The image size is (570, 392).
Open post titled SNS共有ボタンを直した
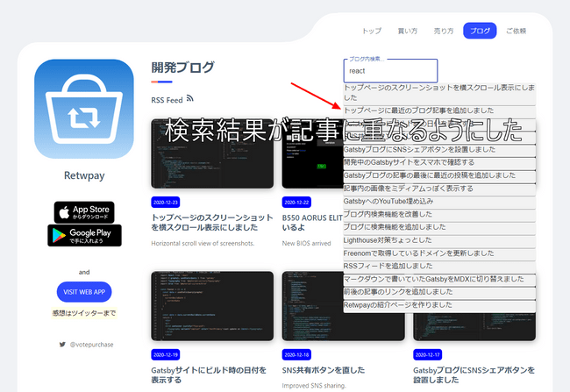[x=324, y=370]
